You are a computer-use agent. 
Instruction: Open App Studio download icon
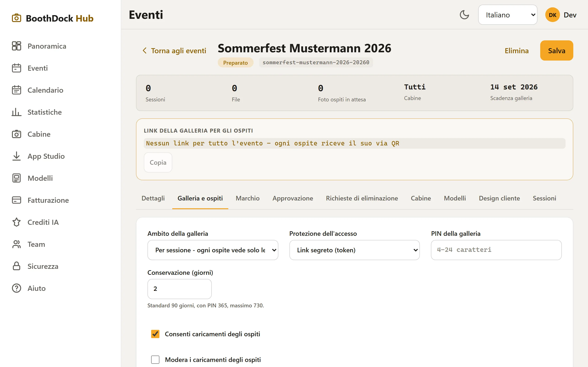coord(17,156)
